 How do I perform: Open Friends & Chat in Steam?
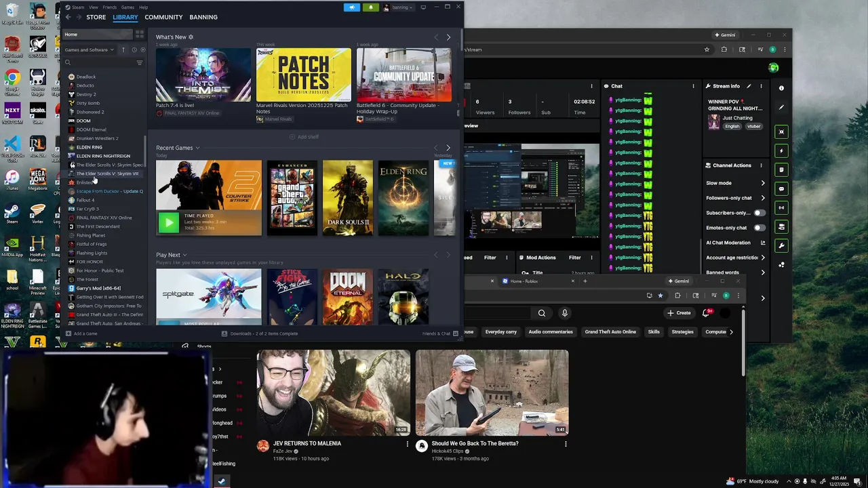439,333
